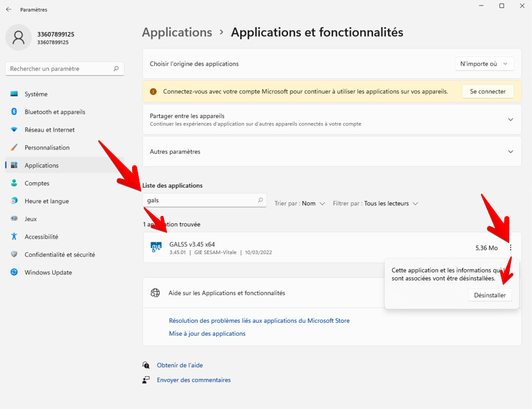The image size is (532, 409).
Task: Click GIE SESAM-Vitale publisher text
Action: (216, 252)
